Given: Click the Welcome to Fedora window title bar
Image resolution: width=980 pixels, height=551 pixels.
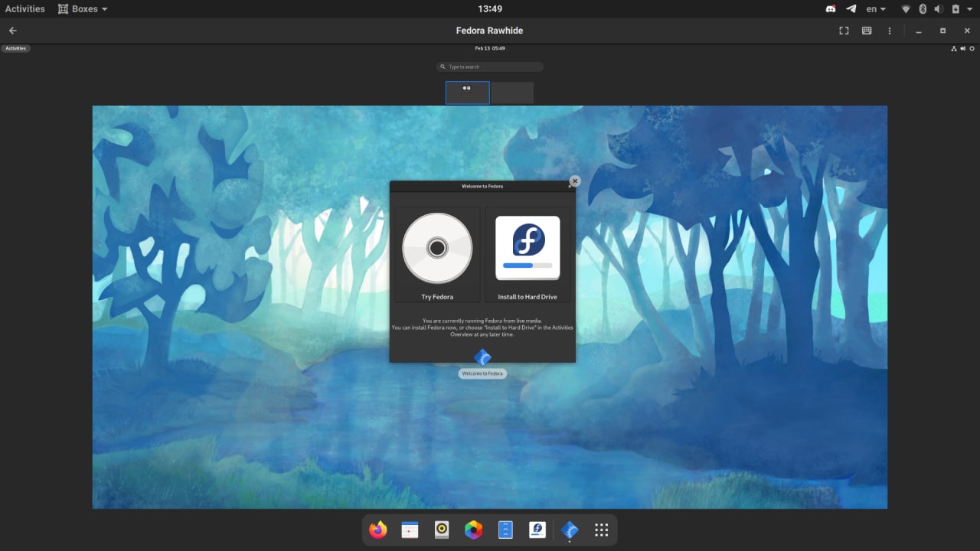Looking at the screenshot, I should click(x=482, y=186).
